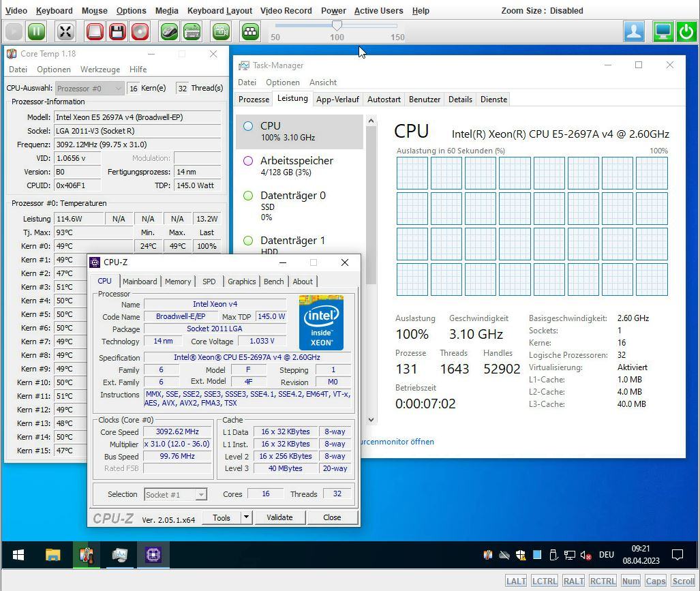This screenshot has height=591, width=700.
Task: Toggle the Num lock button
Action: [x=630, y=581]
